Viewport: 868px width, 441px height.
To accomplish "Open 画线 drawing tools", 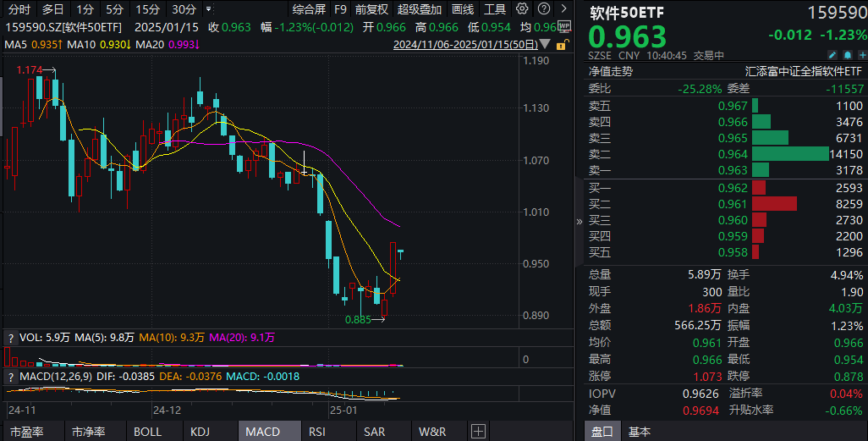I will pos(463,9).
